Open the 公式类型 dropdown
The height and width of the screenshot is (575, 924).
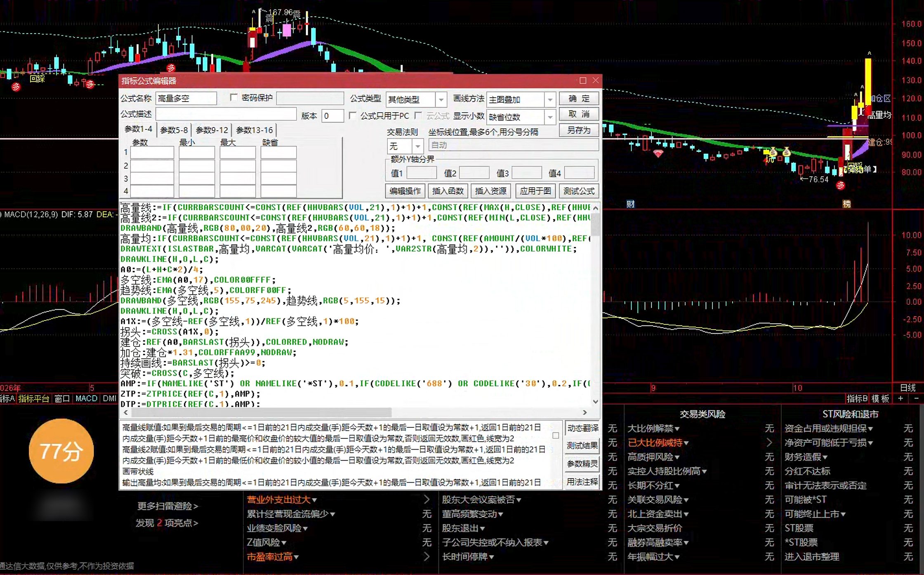pyautogui.click(x=441, y=100)
